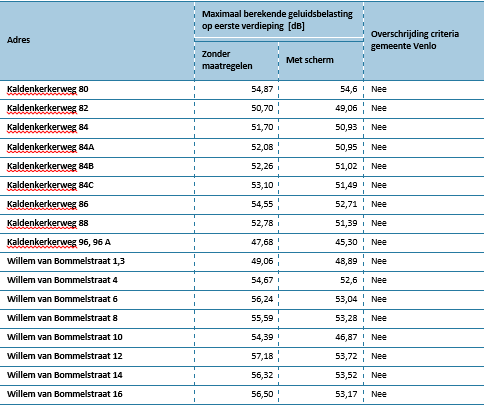The width and height of the screenshot is (486, 405).
Task: Click the value 50,70
Action: coord(262,108)
